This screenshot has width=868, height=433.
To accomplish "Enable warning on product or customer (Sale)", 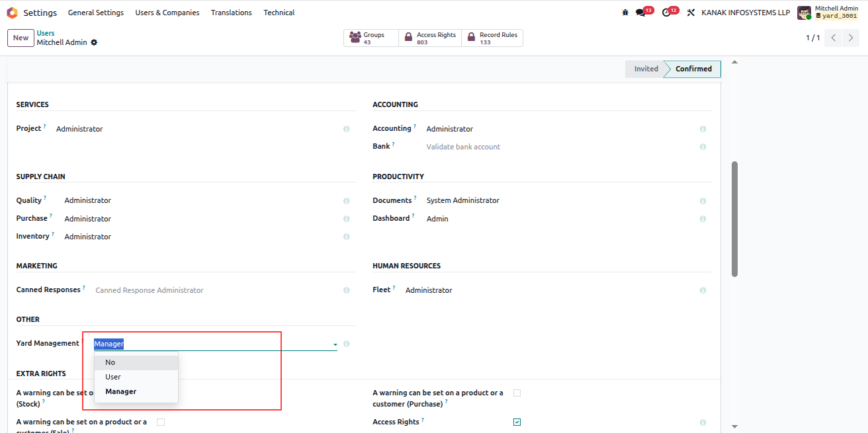I will point(160,422).
